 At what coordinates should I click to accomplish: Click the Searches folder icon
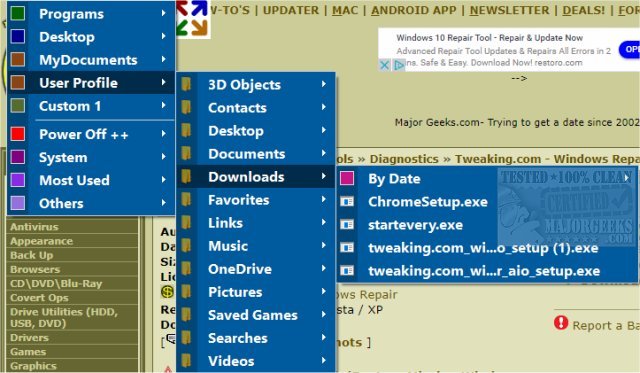[186, 338]
